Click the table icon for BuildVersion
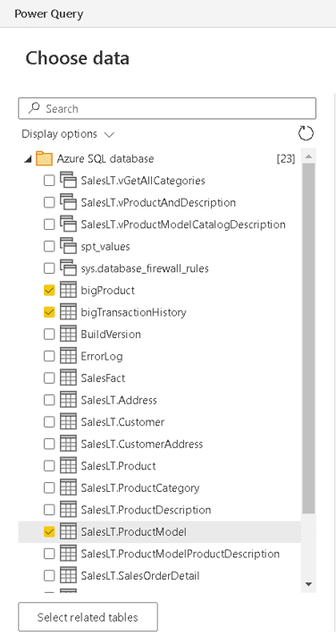The image size is (336, 644). tap(68, 335)
